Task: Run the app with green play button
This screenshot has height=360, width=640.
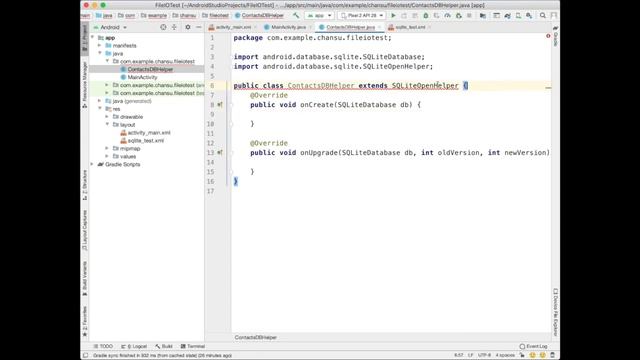Action: (x=393, y=16)
